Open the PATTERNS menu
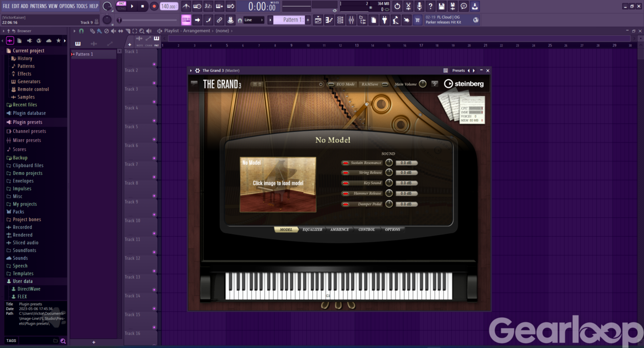Image resolution: width=644 pixels, height=348 pixels. [38, 6]
